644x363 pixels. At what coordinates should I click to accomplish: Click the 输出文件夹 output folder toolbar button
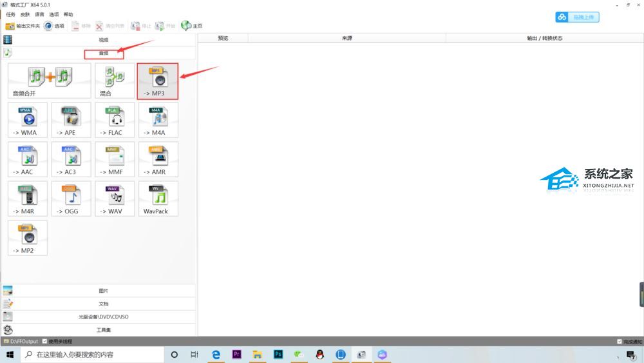coord(23,26)
